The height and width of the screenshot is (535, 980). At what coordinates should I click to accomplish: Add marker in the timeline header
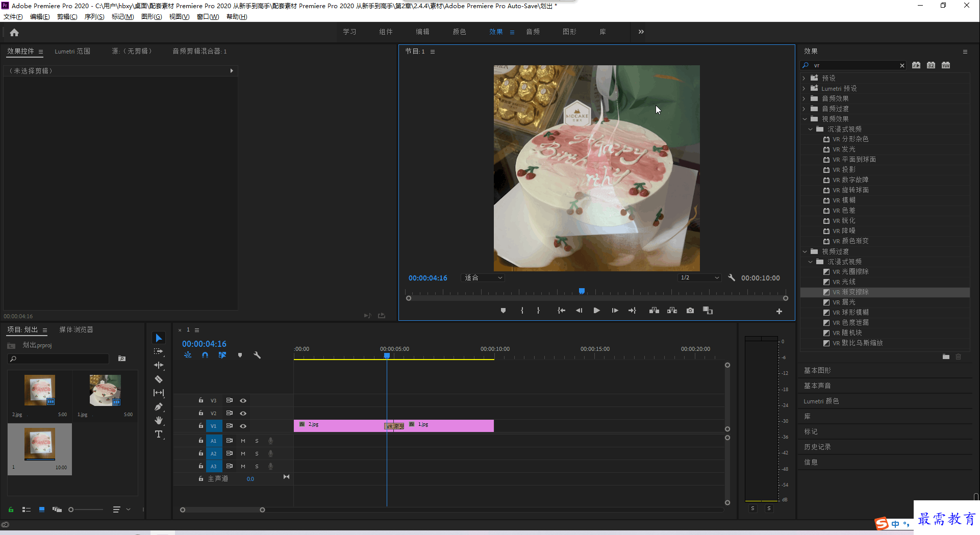(x=240, y=355)
